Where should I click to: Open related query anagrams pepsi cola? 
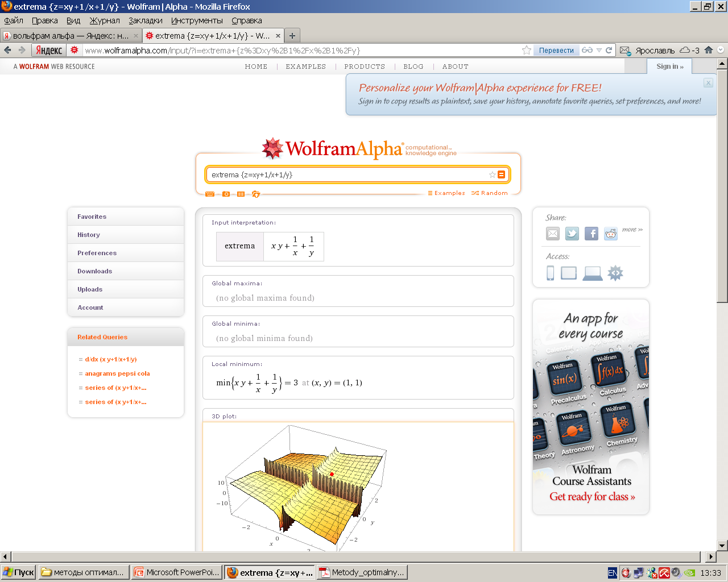[x=117, y=373]
